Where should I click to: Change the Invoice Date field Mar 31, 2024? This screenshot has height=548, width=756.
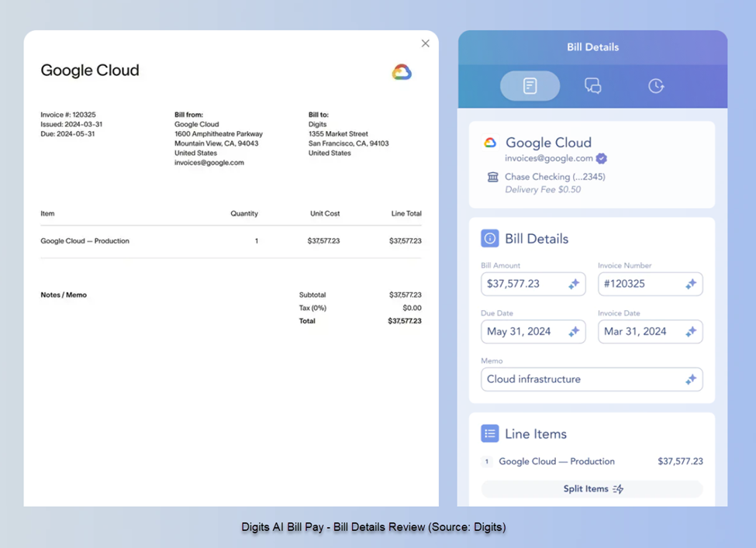(651, 332)
